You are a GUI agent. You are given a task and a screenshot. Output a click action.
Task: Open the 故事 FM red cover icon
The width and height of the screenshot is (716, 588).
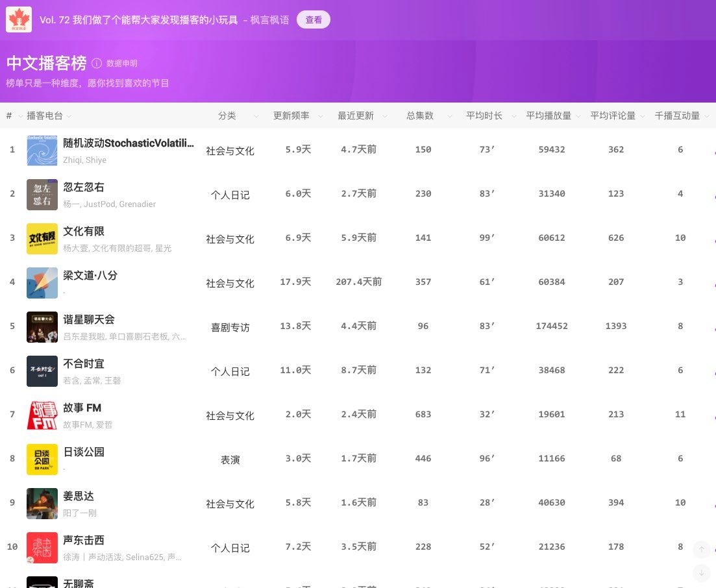(x=42, y=415)
